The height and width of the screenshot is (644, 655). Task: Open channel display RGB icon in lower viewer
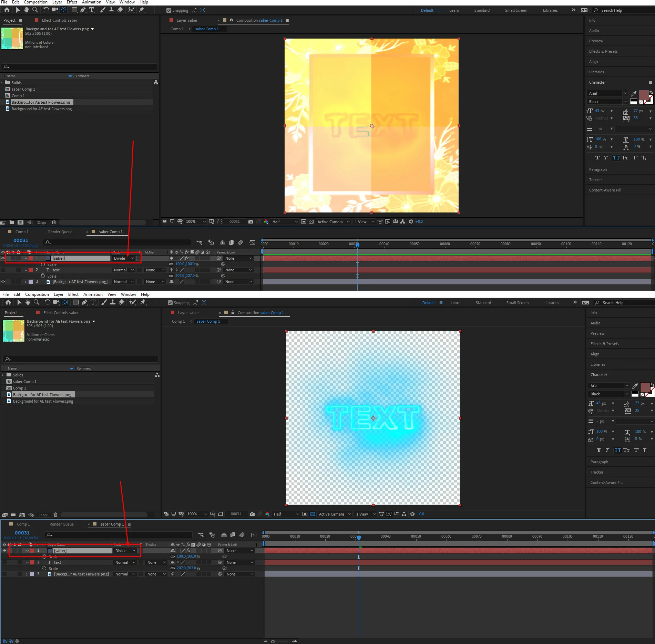[267, 514]
